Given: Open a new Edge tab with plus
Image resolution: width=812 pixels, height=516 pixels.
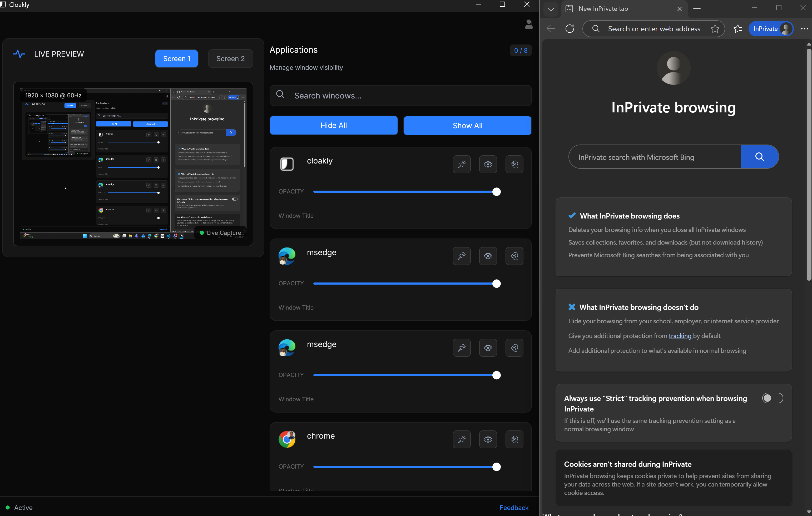Looking at the screenshot, I should click(x=697, y=9).
